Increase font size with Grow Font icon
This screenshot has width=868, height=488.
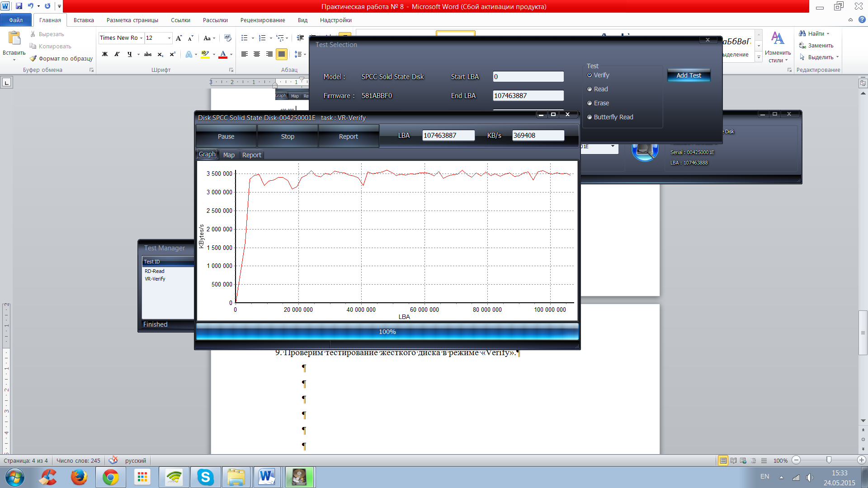pos(179,38)
